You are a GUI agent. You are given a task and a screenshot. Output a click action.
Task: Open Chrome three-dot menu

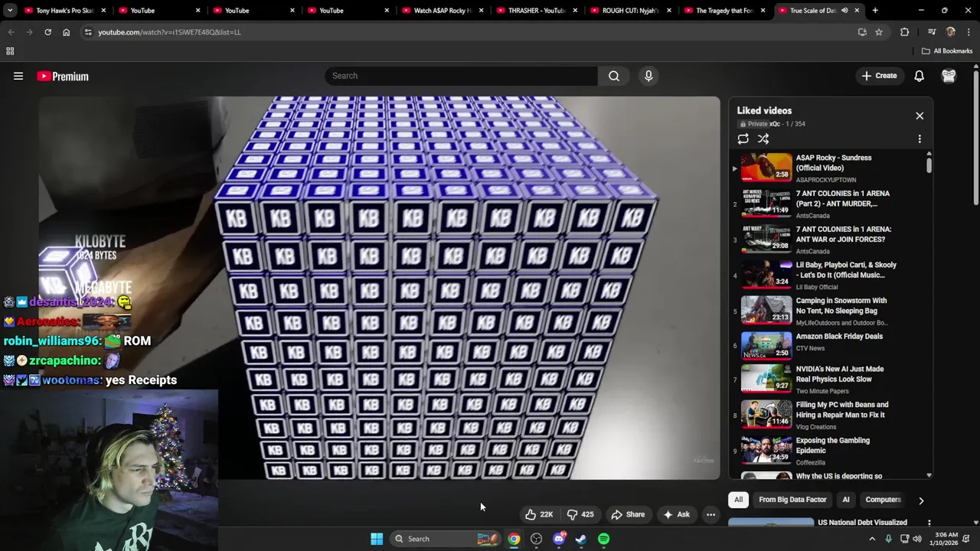click(x=969, y=32)
